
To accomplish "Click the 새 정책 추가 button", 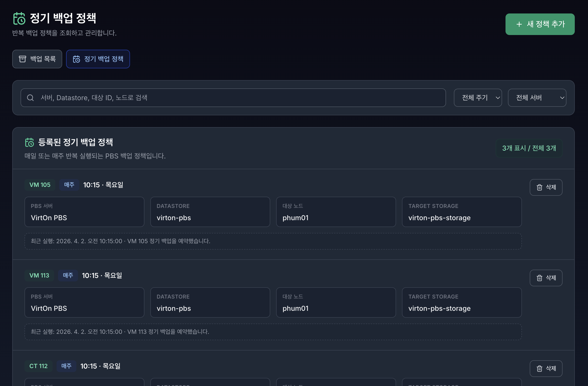I will click(540, 24).
